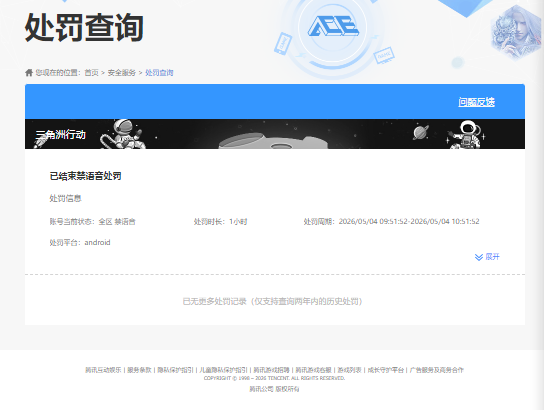
Task: Click the hexagon character avatar at top right
Action: (516, 32)
